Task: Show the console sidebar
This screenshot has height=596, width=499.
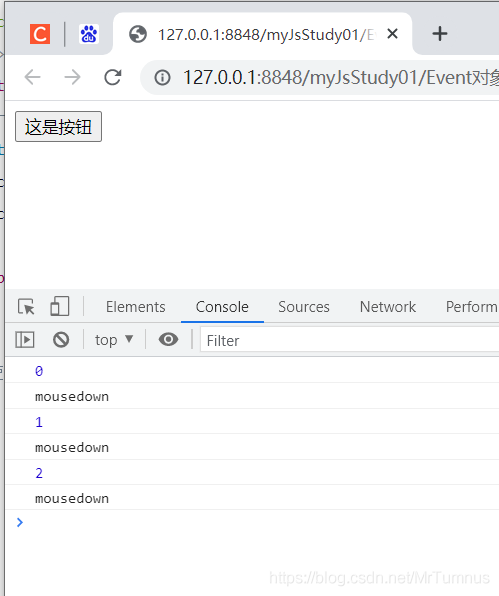Action: 25,339
